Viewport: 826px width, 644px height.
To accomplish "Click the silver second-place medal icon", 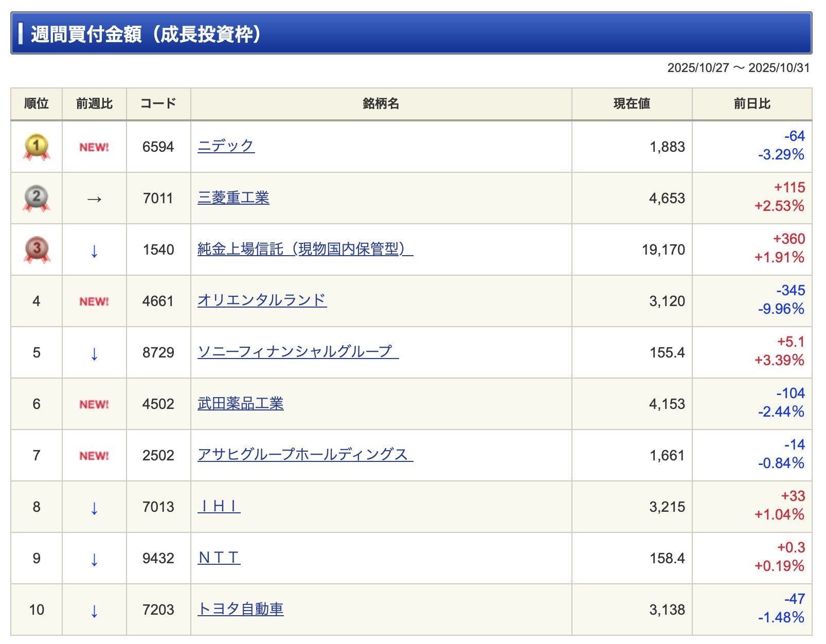I will point(37,199).
